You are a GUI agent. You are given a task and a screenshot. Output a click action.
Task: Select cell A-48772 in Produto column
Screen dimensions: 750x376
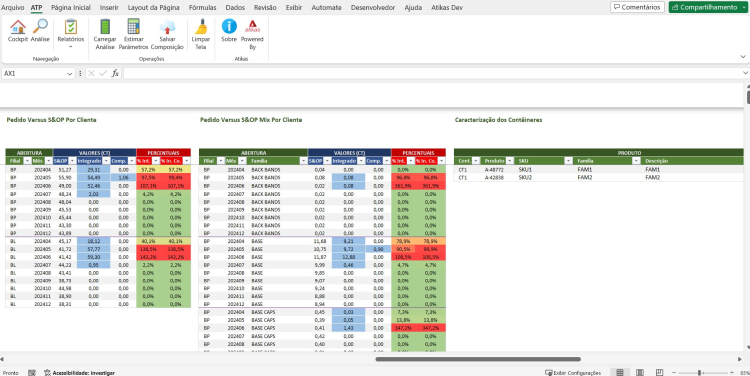point(494,169)
